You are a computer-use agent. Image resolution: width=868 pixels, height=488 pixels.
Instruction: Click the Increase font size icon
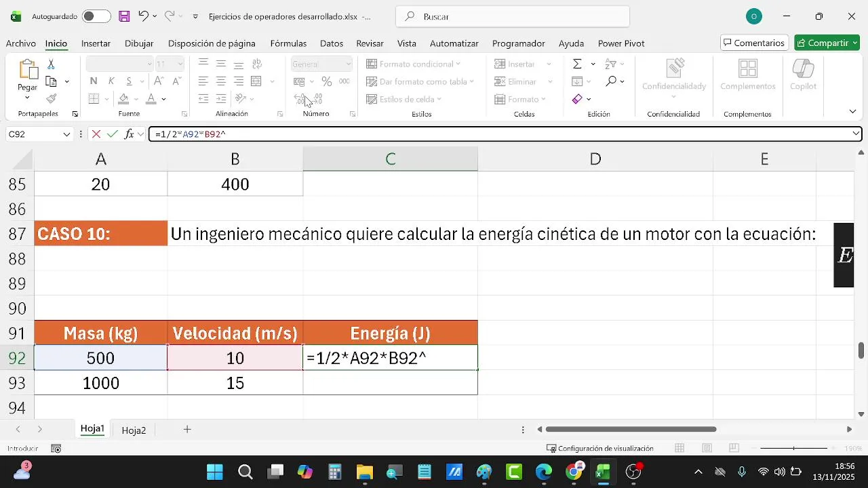158,81
